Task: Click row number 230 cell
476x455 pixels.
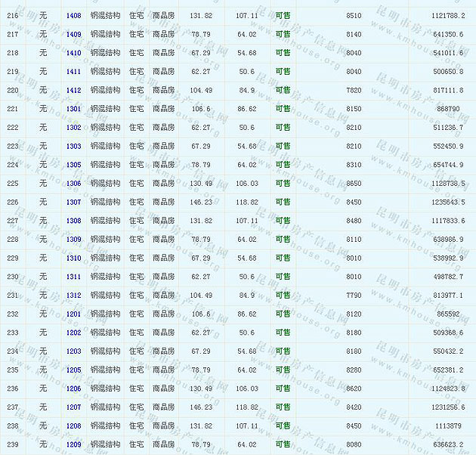Action: tap(13, 277)
